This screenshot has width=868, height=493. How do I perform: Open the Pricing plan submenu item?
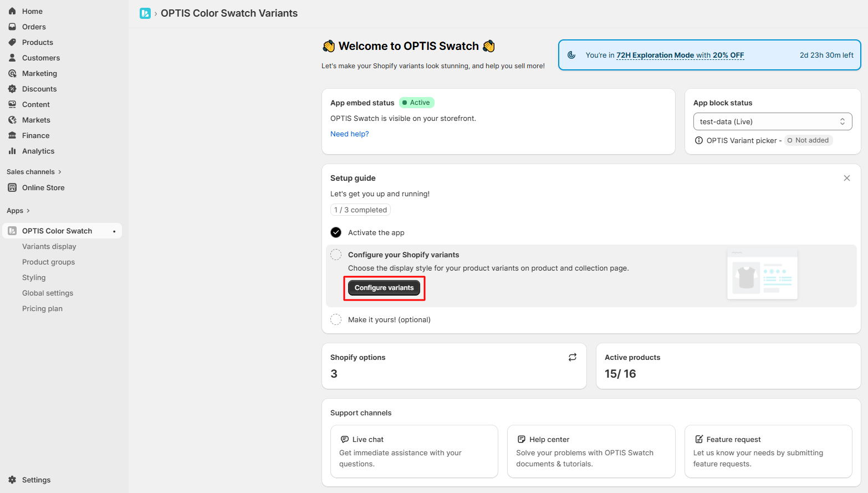coord(42,308)
